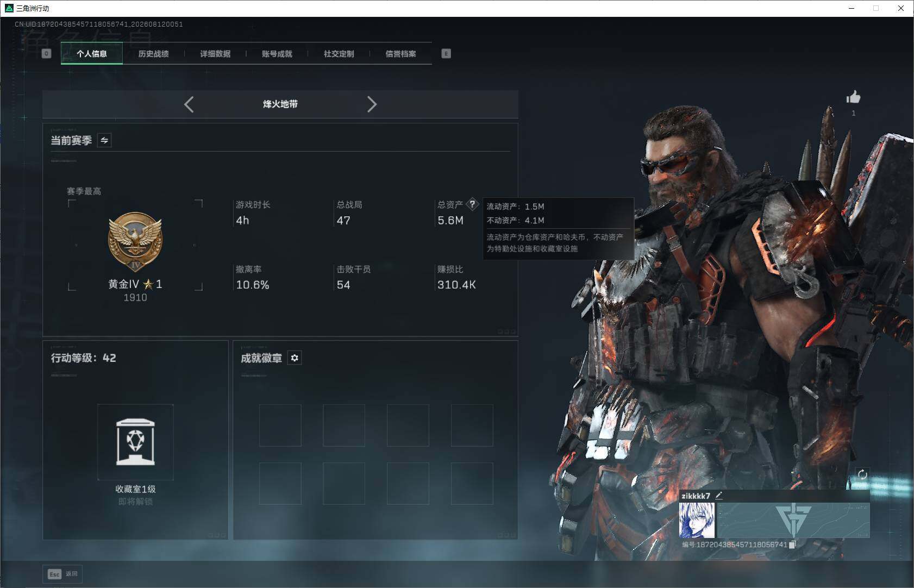Minimize the 三角洲行动 window
914x588 pixels.
point(852,8)
